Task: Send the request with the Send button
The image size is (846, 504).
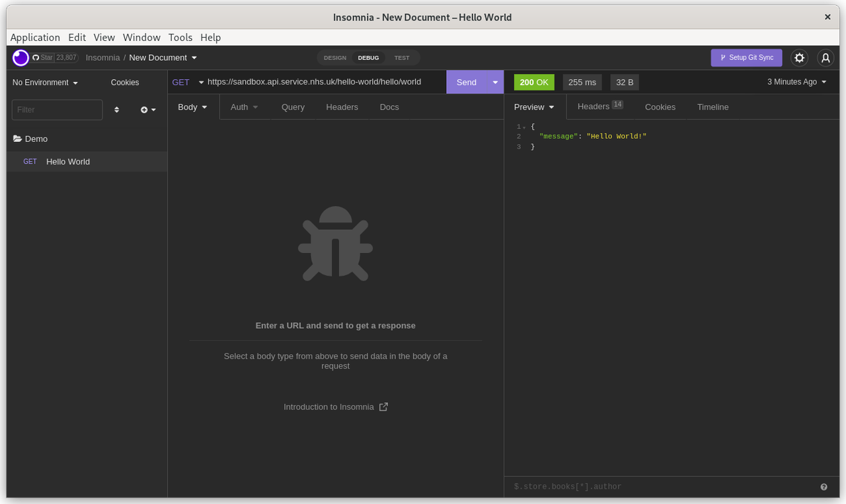Action: 467,82
